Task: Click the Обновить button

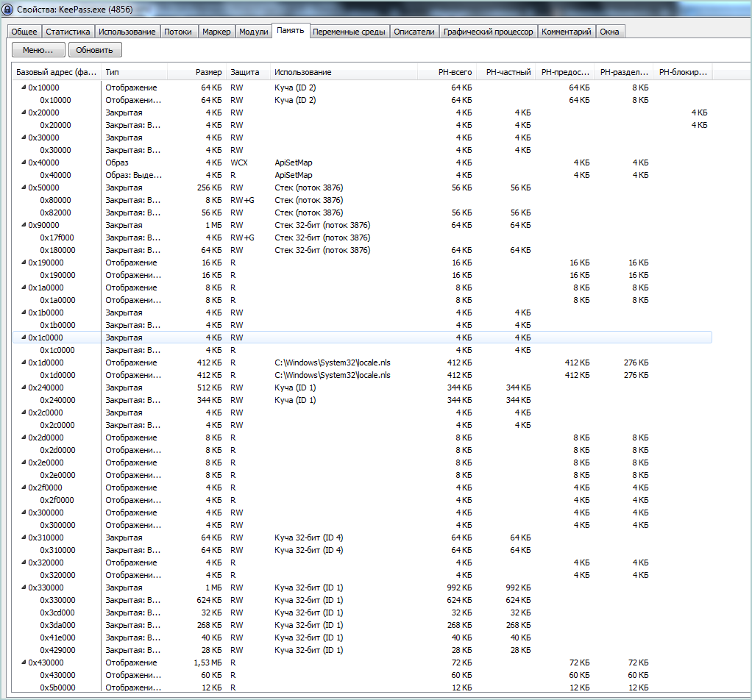Action: pyautogui.click(x=94, y=50)
